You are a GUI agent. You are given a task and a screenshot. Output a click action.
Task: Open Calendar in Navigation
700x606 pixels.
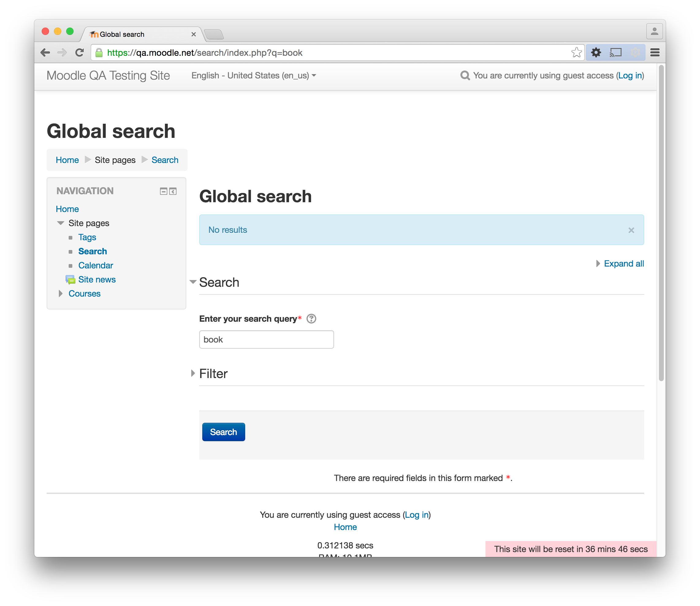96,265
